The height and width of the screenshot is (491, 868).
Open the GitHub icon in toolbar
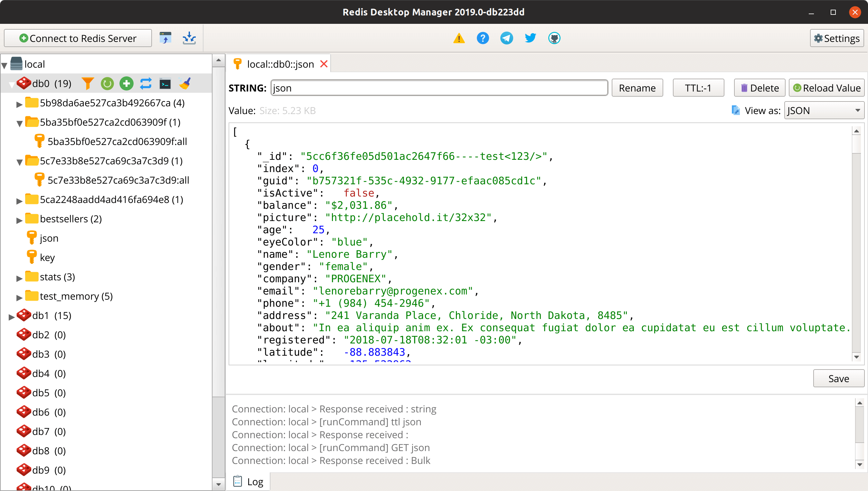pos(554,38)
